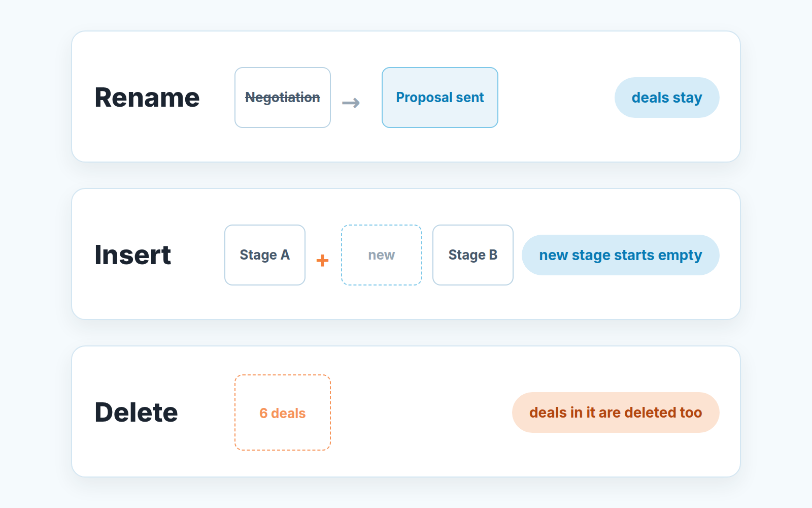This screenshot has height=508, width=812.
Task: Select the Proposal sent stage box
Action: click(x=440, y=98)
